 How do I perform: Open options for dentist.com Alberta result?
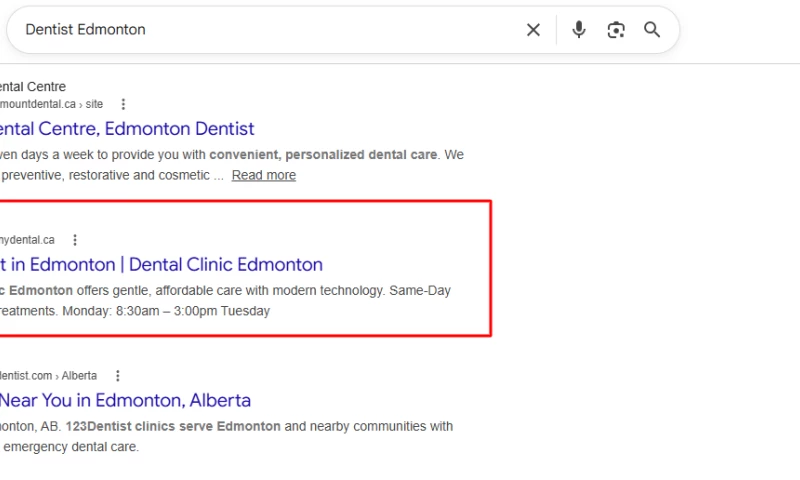pyautogui.click(x=118, y=376)
